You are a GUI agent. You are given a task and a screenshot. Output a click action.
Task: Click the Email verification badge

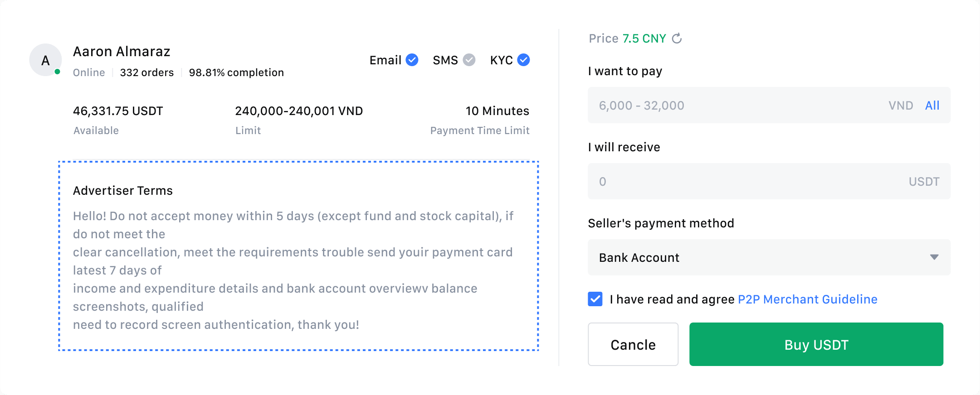412,60
